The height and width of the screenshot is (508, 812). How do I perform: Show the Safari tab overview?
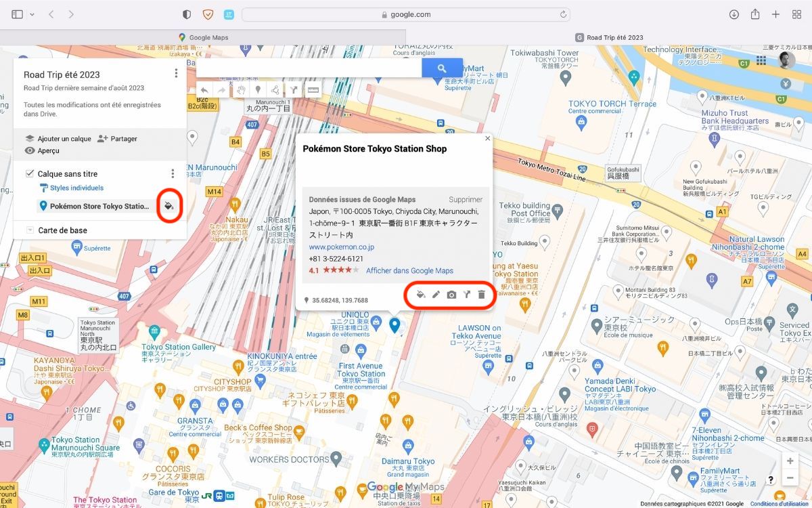click(x=796, y=14)
